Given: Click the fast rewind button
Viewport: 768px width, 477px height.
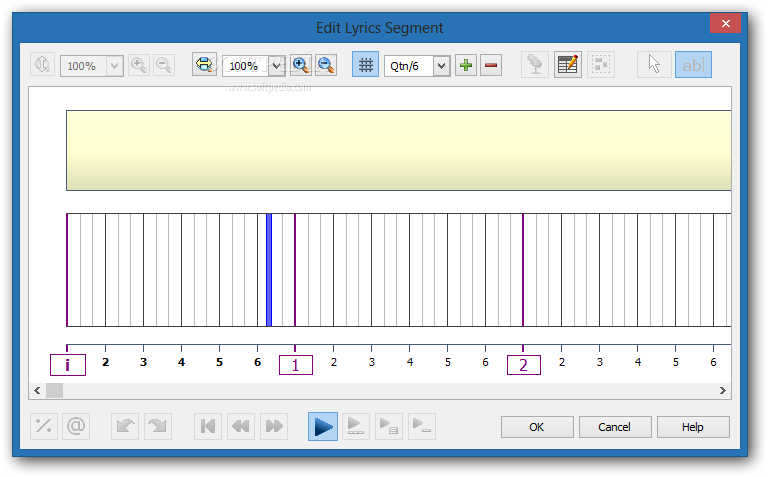Looking at the screenshot, I should (240, 426).
